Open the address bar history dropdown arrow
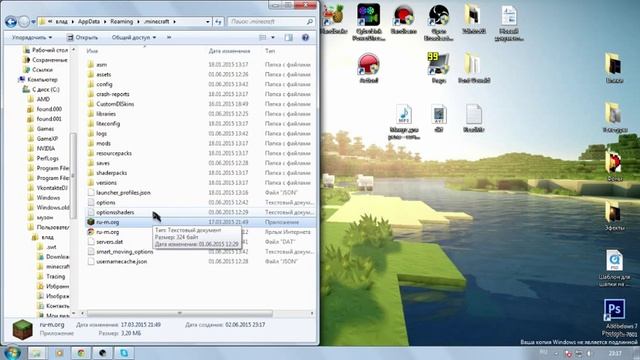The image size is (640, 360). [x=208, y=22]
